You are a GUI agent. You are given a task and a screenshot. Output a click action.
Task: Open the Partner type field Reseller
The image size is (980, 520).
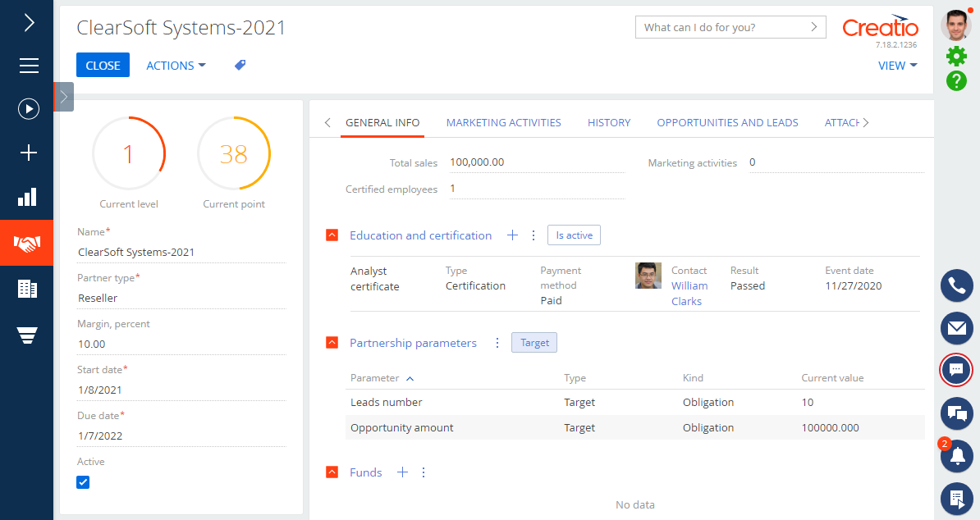(181, 298)
